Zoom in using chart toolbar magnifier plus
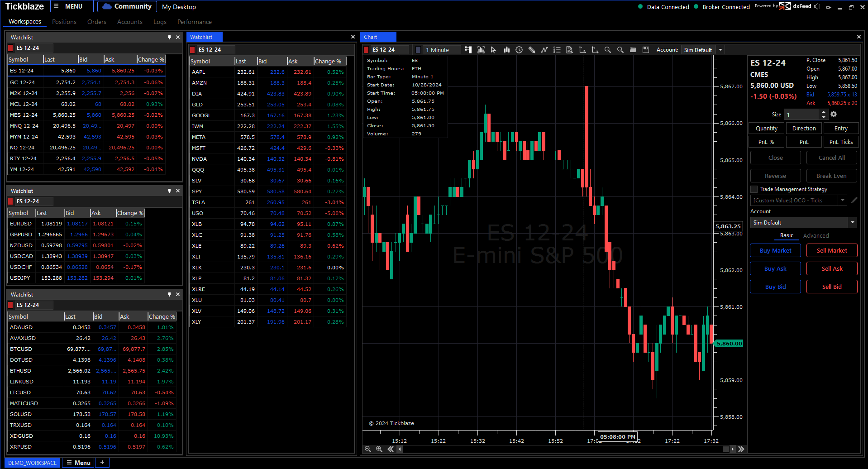The image size is (868, 469). tap(608, 50)
